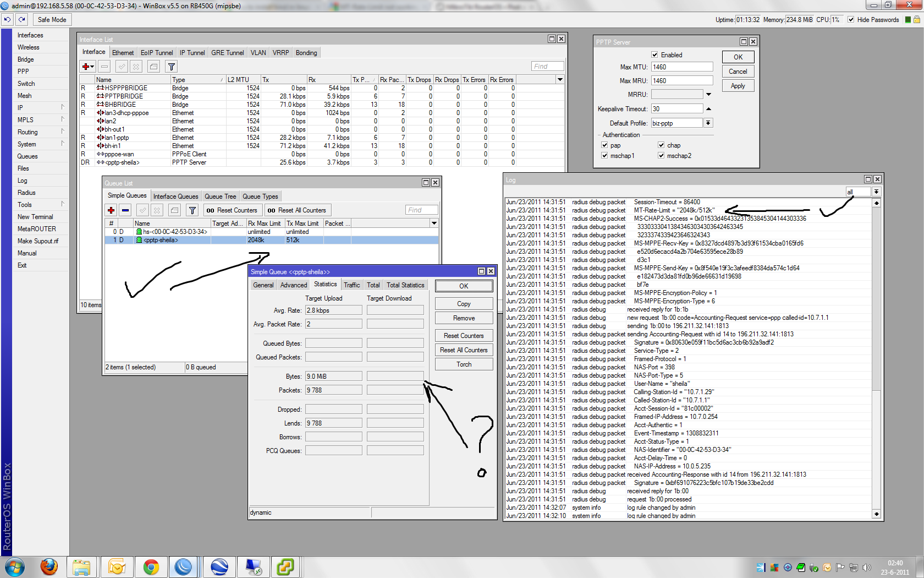The width and height of the screenshot is (924, 578).
Task: Click the undo arrow icon in top toolbar
Action: (7, 19)
